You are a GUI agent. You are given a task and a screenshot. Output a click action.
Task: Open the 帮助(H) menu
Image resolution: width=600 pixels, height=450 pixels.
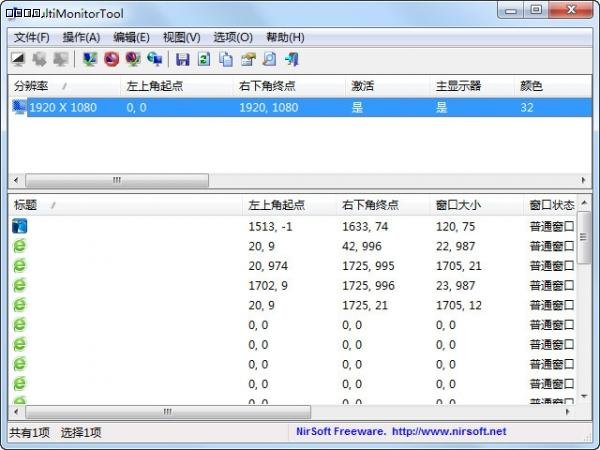pyautogui.click(x=285, y=38)
